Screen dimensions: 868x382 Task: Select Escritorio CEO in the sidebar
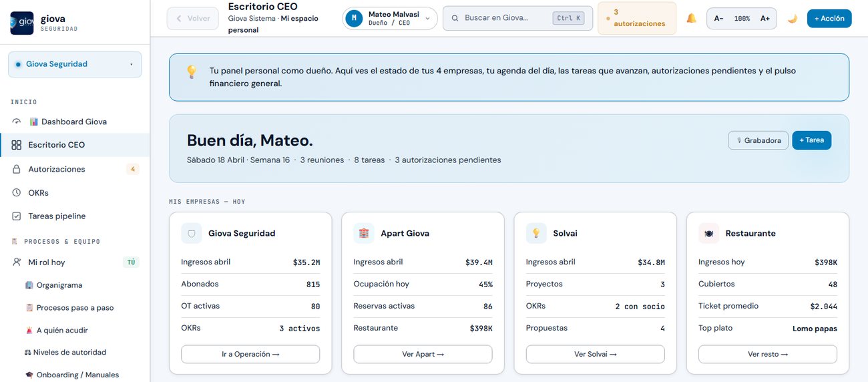click(x=75, y=145)
